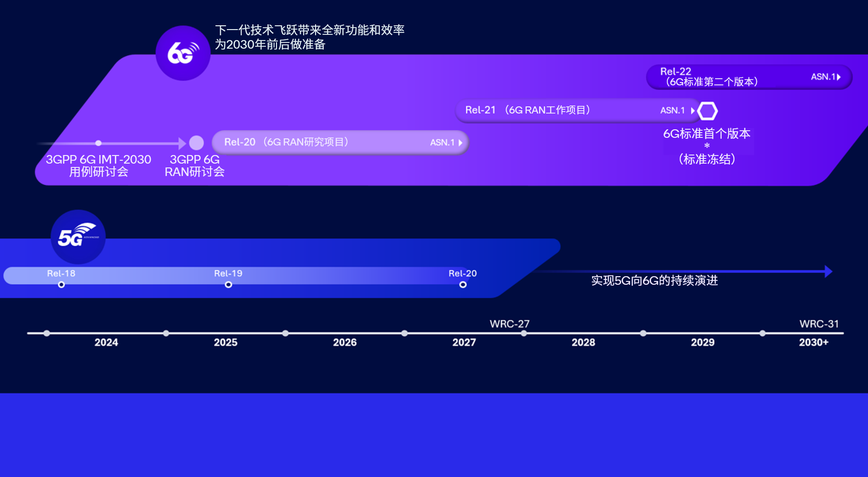The width and height of the screenshot is (868, 477).
Task: Expand the Rel-20 (6G RAN研究项目) bar
Action: 341,142
